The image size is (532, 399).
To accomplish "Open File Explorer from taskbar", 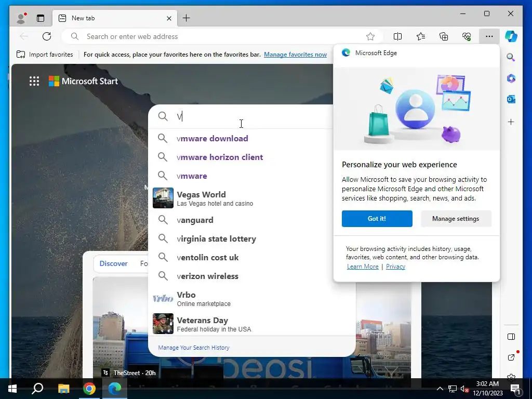I will (x=63, y=389).
